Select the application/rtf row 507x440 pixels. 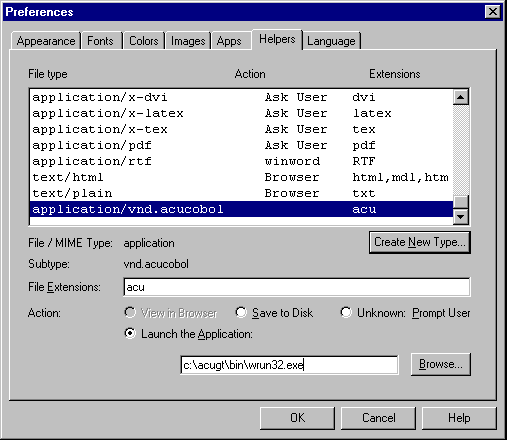coord(241,161)
